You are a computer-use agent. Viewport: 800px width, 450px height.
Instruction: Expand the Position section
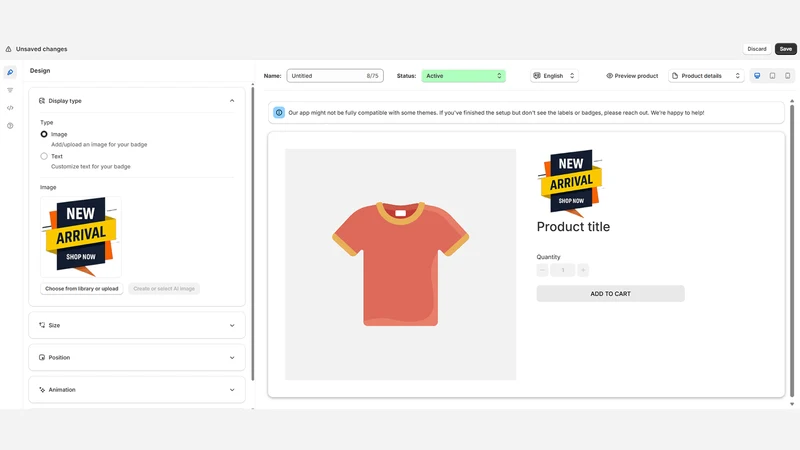[232, 357]
